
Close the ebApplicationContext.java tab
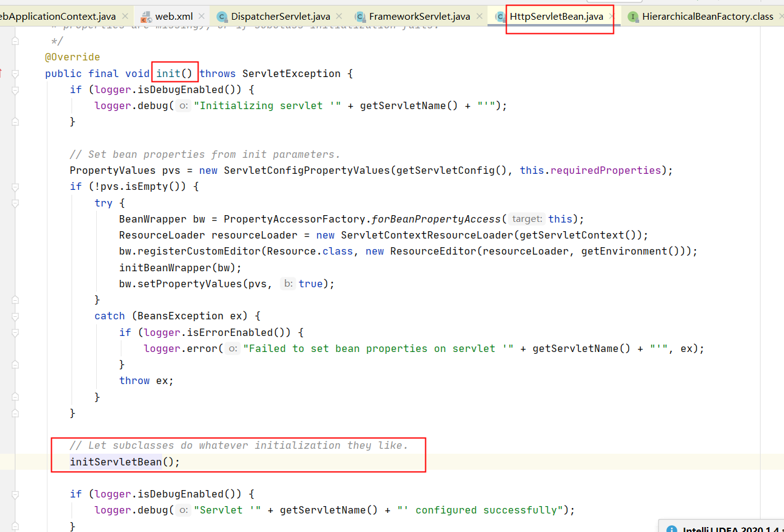[x=126, y=17]
